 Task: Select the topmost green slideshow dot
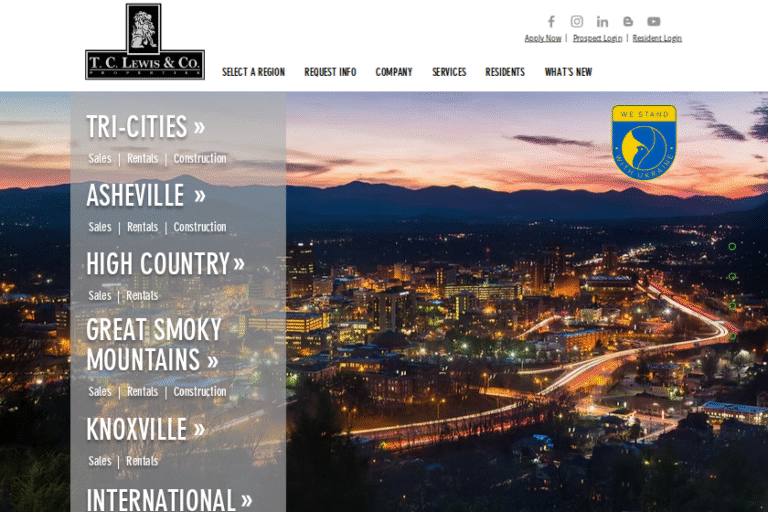[732, 246]
